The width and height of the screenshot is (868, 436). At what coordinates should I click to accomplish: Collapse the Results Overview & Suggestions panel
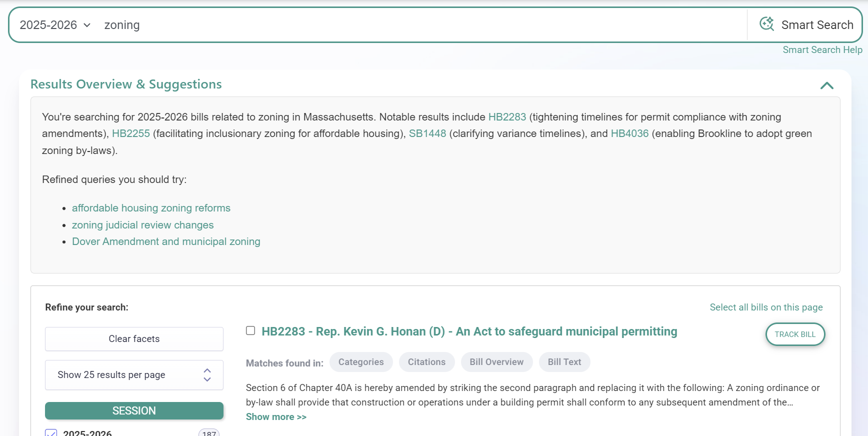(x=827, y=85)
